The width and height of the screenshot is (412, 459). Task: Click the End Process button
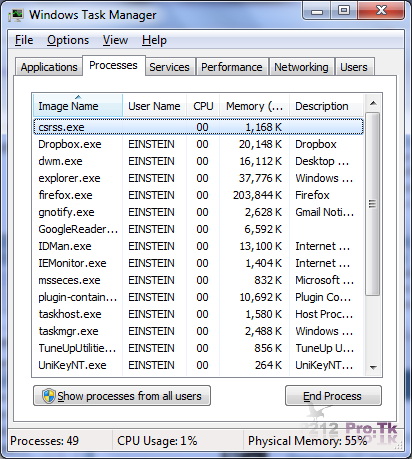333,396
